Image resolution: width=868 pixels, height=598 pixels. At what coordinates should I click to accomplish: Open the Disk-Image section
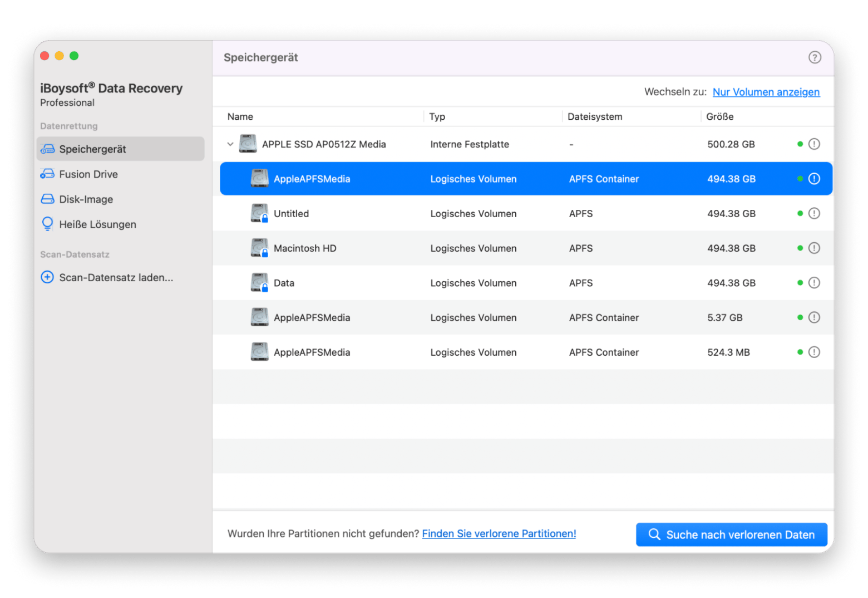[121, 199]
